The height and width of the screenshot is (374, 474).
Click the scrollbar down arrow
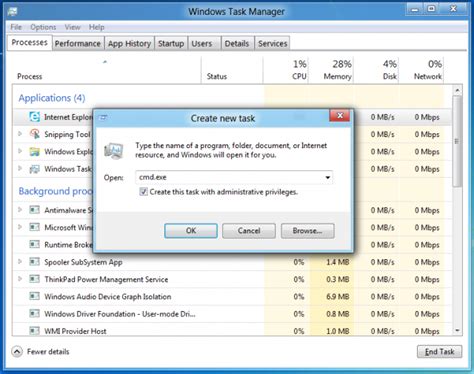click(x=457, y=330)
